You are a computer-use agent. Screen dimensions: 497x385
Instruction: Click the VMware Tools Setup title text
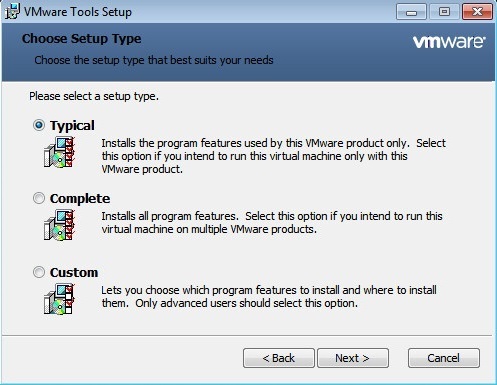[78, 12]
